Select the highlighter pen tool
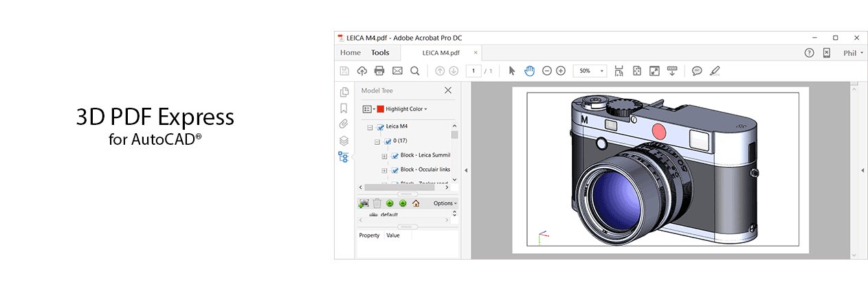This screenshot has width=868, height=289. click(715, 71)
